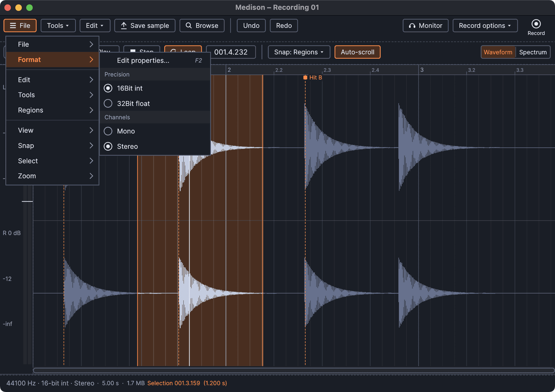Open the Snap submenu entry
This screenshot has width=555, height=392.
52,146
